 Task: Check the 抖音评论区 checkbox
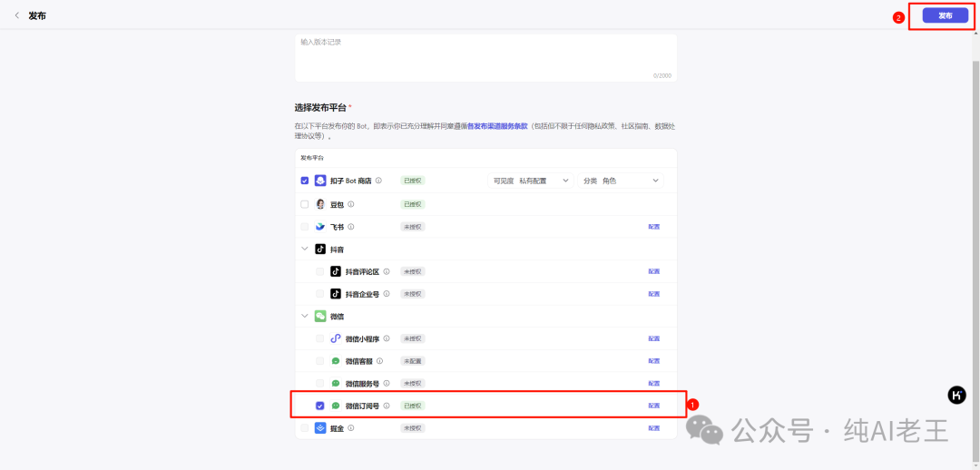click(x=320, y=271)
